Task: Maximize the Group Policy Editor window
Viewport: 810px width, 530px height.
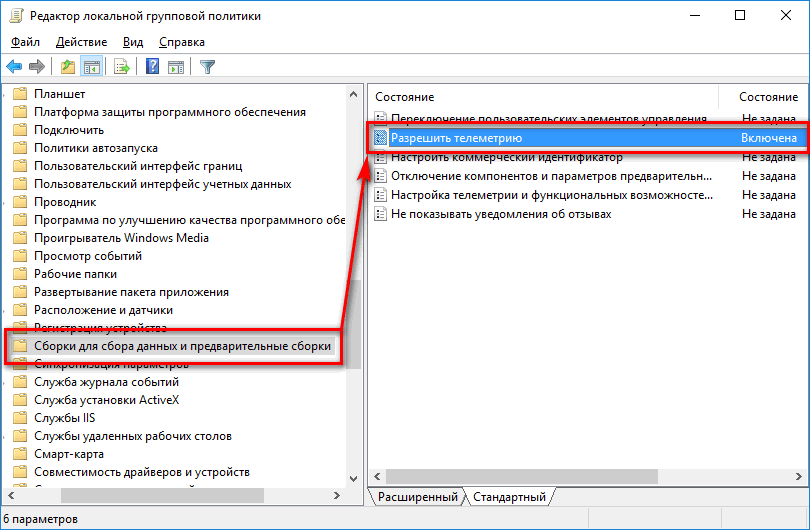Action: 740,15
